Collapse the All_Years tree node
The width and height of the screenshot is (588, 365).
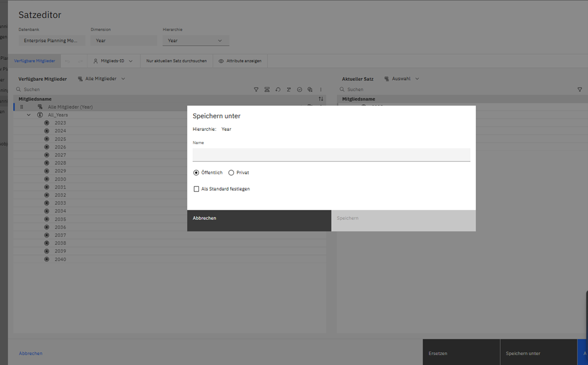click(29, 115)
